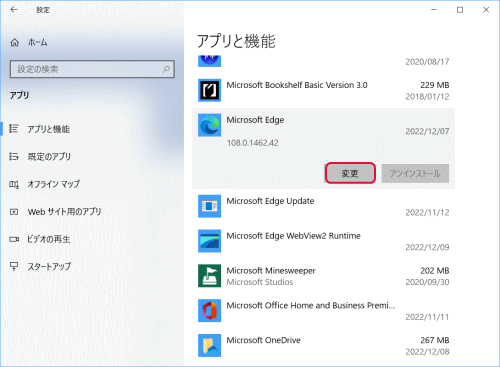Click the アプリ section label
Screen dimensions: 500x367
click(x=19, y=96)
